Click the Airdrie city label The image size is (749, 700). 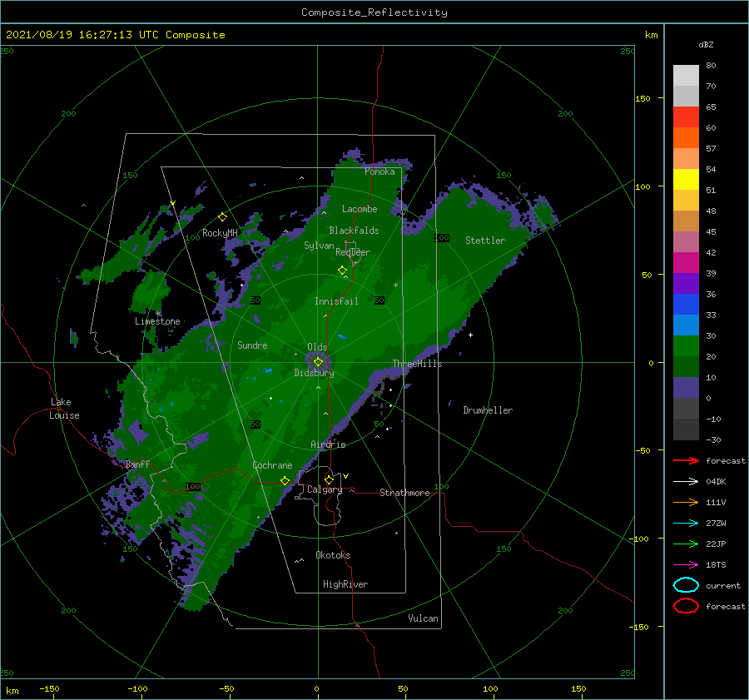click(x=328, y=444)
